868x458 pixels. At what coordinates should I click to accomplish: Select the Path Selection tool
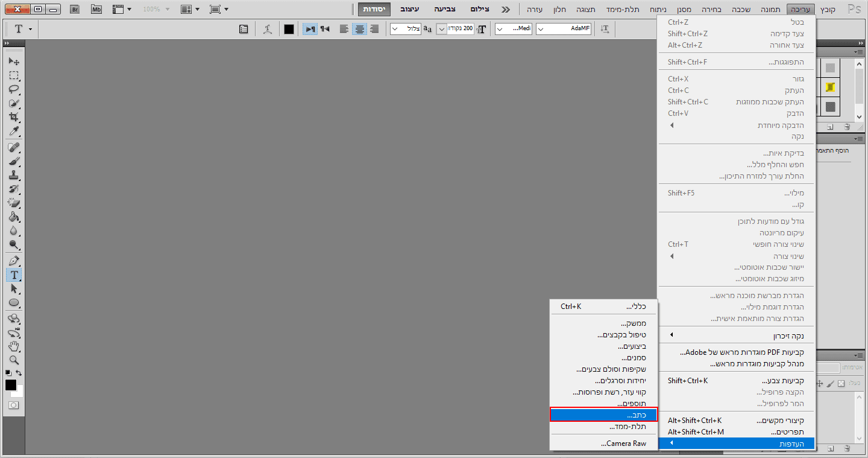coord(14,288)
